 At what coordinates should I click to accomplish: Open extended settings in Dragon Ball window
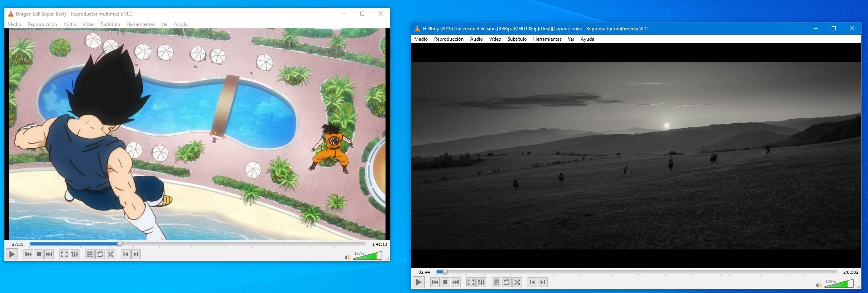click(x=75, y=254)
